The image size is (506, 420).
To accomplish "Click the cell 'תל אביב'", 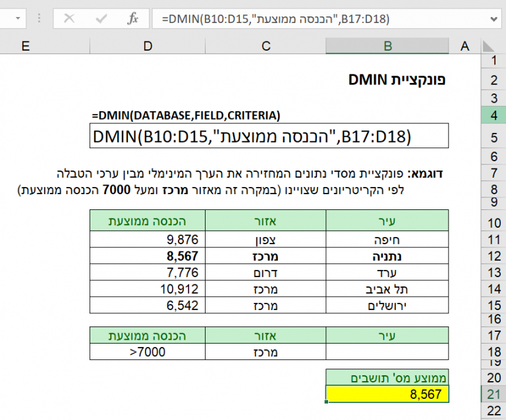I will coord(387,289).
